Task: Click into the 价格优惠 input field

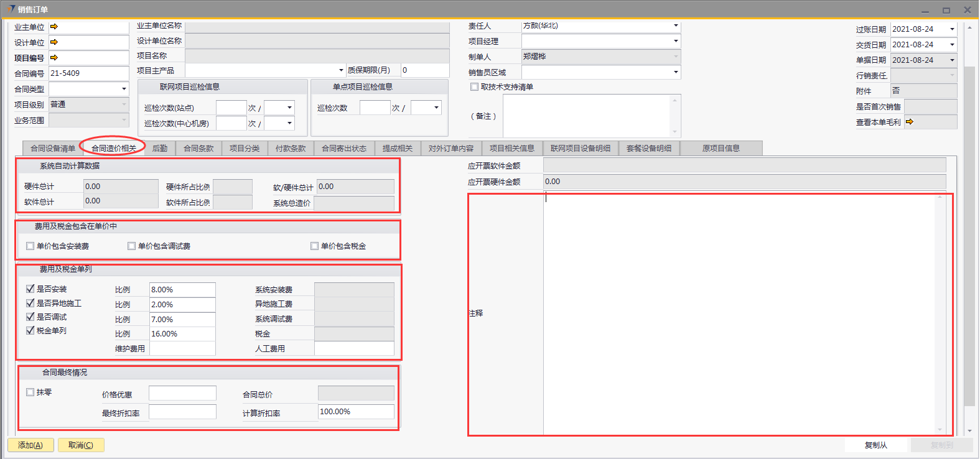Action: (182, 394)
